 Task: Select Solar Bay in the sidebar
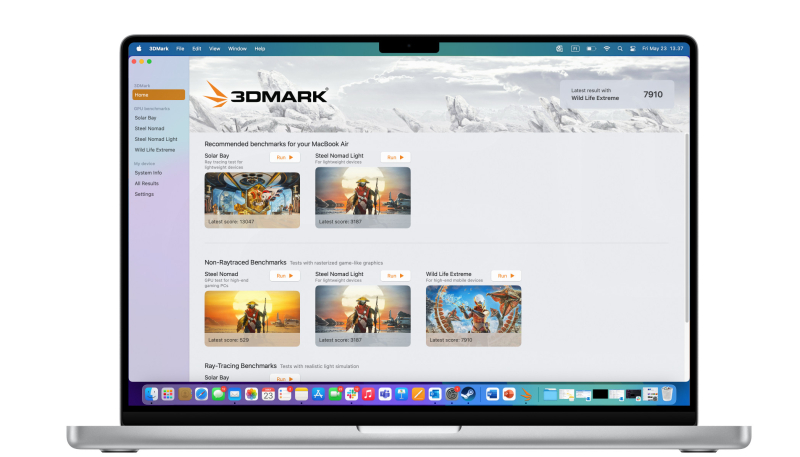coord(146,118)
